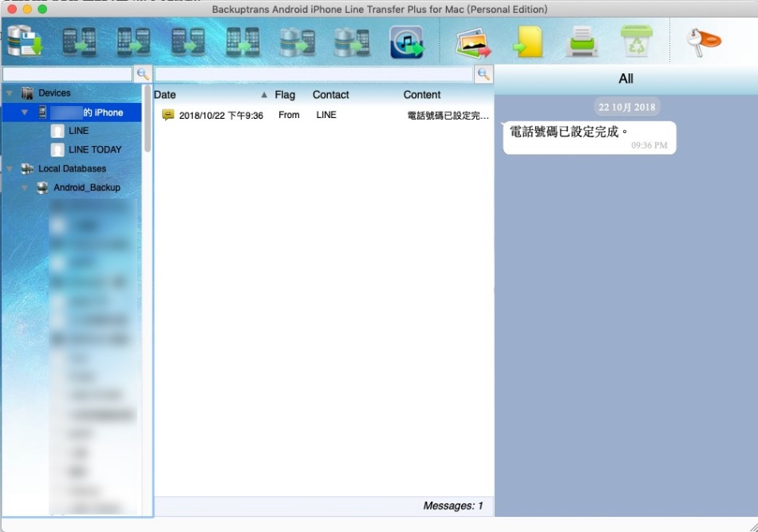
Task: Click the Devices icon in the tree
Action: [x=27, y=93]
